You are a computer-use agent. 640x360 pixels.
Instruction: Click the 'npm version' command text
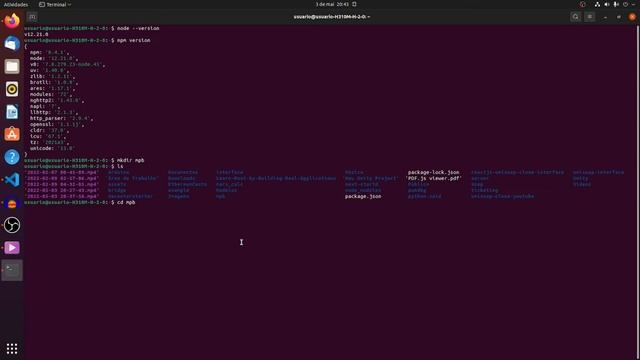pyautogui.click(x=133, y=40)
